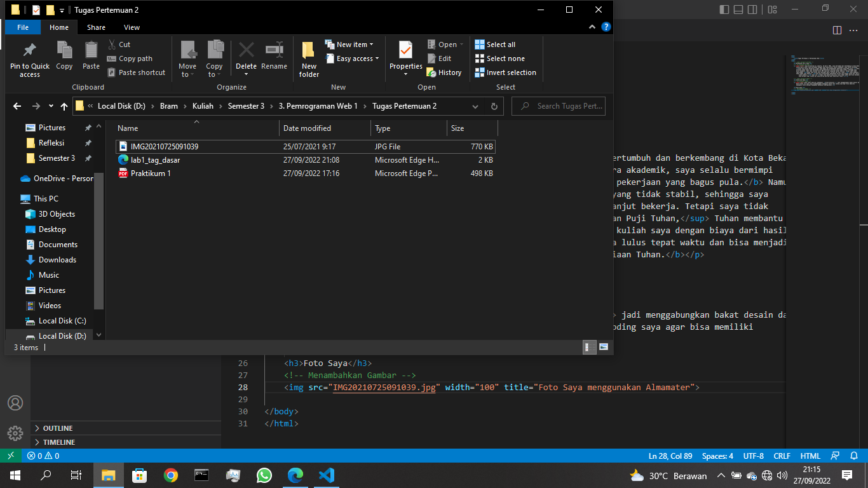868x488 pixels.
Task: Open recent locations dropdown arrow
Action: [x=51, y=106]
